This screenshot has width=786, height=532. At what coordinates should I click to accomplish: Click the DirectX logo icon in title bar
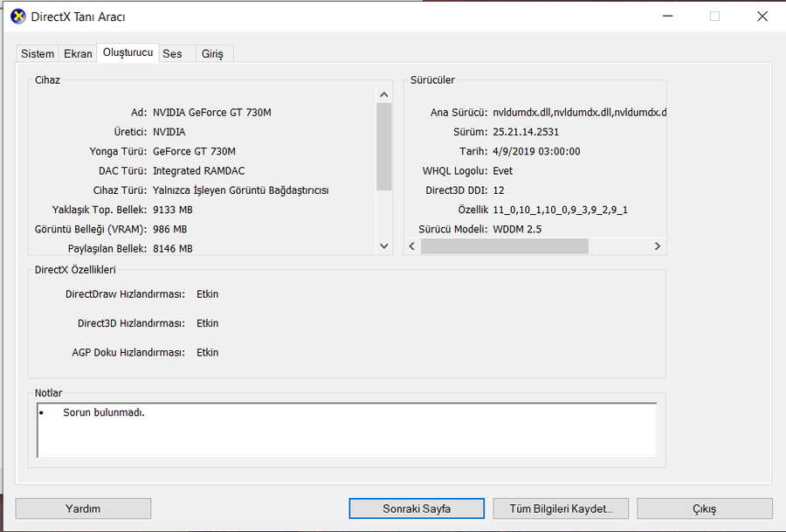(18, 17)
